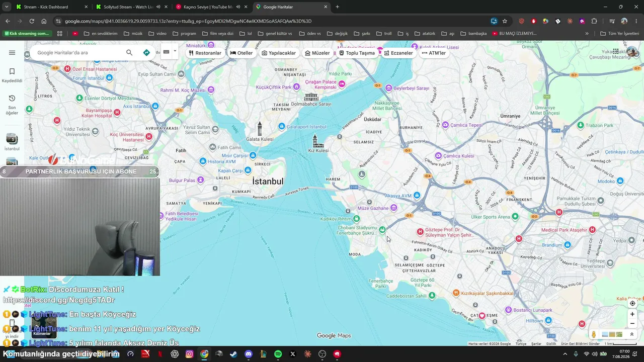Filter map by Eczaneler
This screenshot has height=362, width=644.
click(398, 53)
